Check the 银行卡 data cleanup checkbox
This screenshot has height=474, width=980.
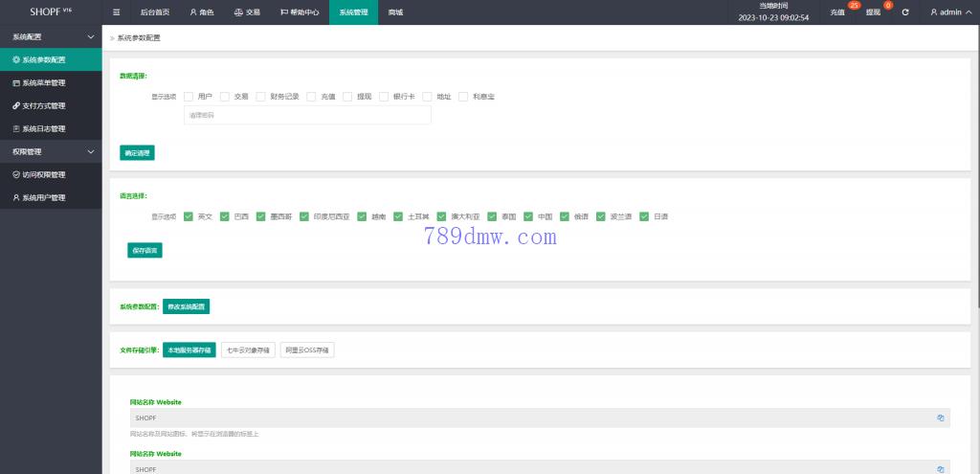pyautogui.click(x=384, y=97)
